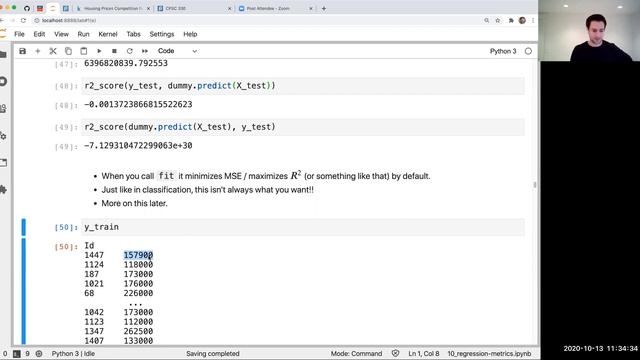The width and height of the screenshot is (640, 360).
Task: Click output value 6396820839.792553
Action: click(126, 63)
